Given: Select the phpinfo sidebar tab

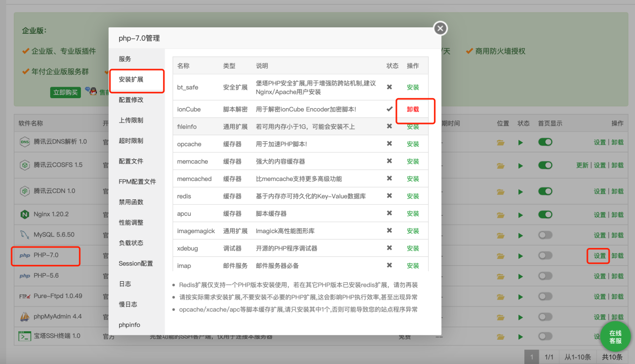Looking at the screenshot, I should click(129, 325).
